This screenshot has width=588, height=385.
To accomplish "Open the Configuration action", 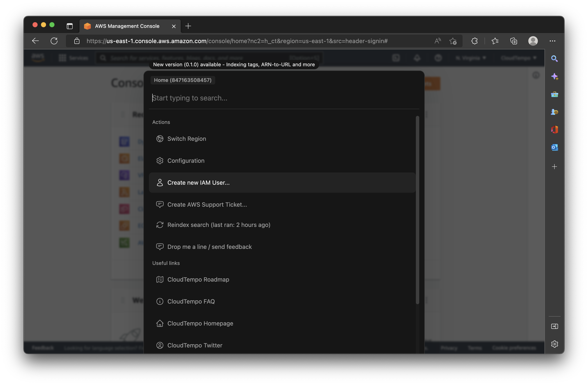I will 282,160.
